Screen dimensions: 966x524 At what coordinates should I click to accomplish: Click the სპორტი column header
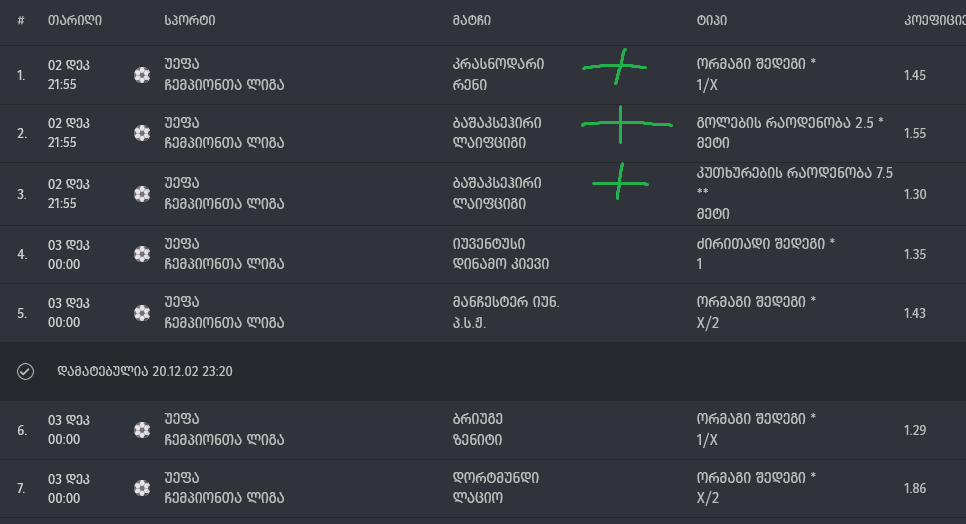[190, 20]
